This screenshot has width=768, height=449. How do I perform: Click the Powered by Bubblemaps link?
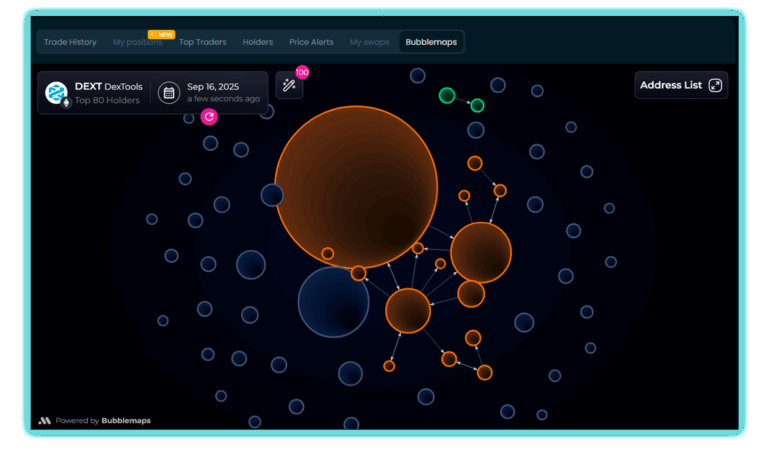103,421
